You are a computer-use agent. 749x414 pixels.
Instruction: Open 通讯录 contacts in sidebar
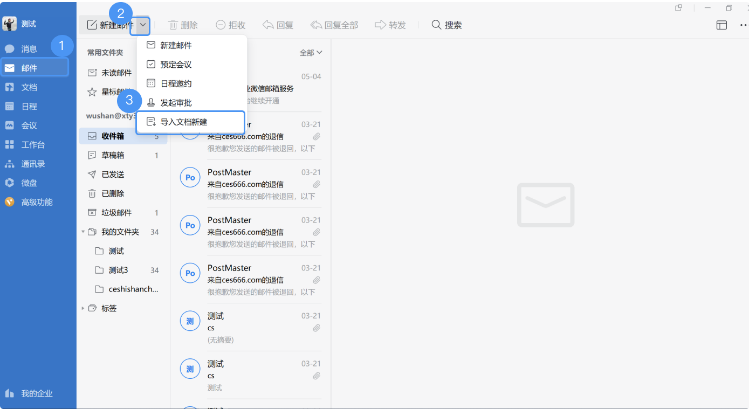click(30, 163)
